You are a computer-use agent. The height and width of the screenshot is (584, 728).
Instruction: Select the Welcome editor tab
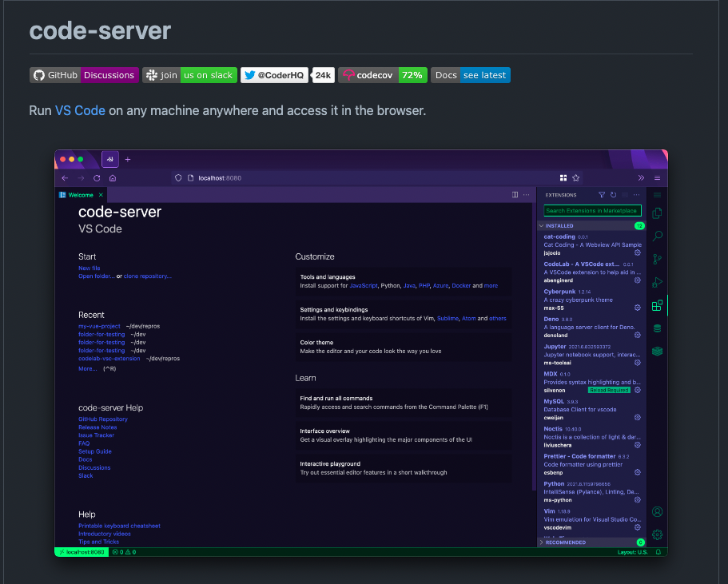pyautogui.click(x=81, y=195)
